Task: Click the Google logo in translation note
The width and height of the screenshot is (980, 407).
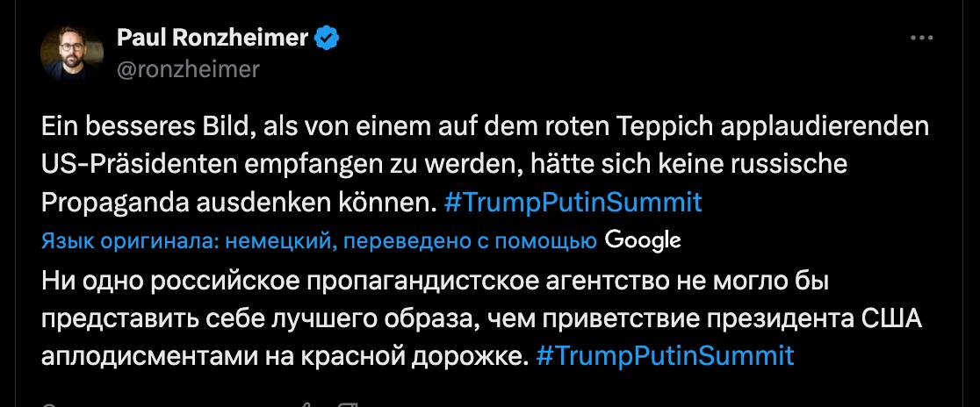Action: pyautogui.click(x=643, y=239)
